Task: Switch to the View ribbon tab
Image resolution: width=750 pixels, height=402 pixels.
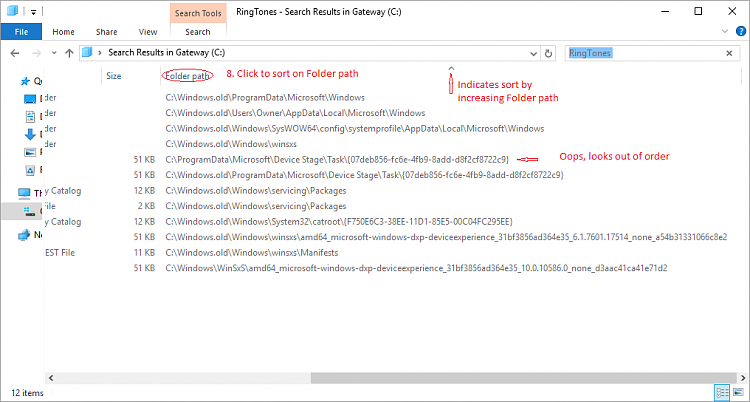Action: (x=148, y=32)
